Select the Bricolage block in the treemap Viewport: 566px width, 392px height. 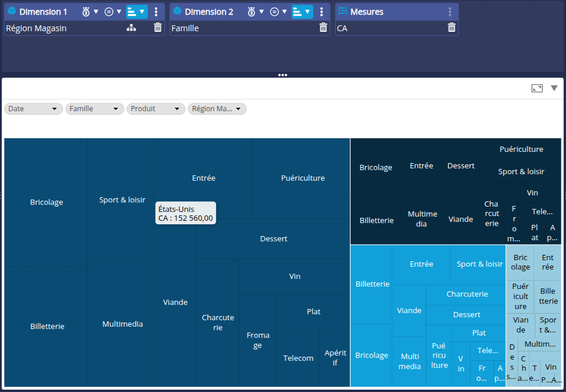46,202
